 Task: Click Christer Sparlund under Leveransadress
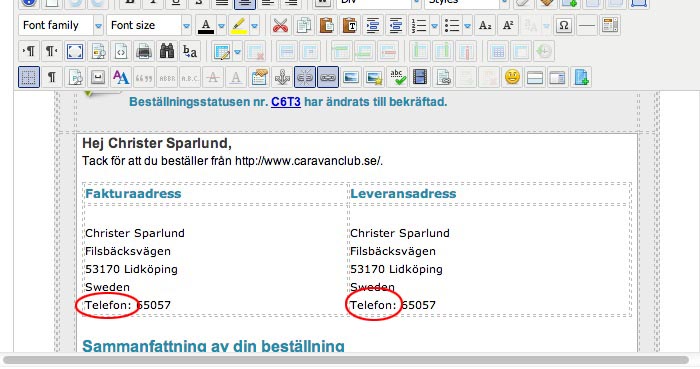pos(400,233)
